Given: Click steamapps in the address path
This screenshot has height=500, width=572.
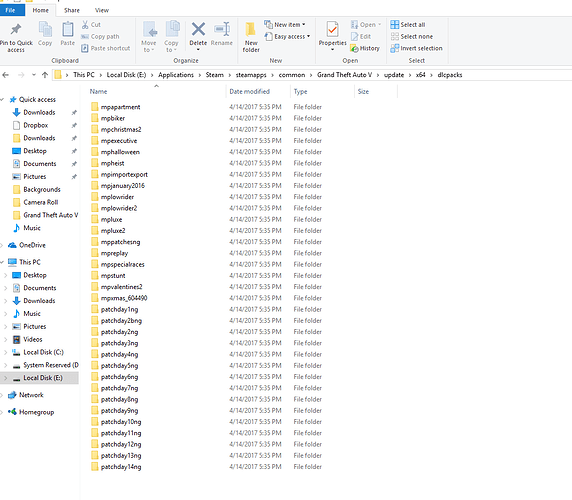Looking at the screenshot, I should tap(251, 75).
